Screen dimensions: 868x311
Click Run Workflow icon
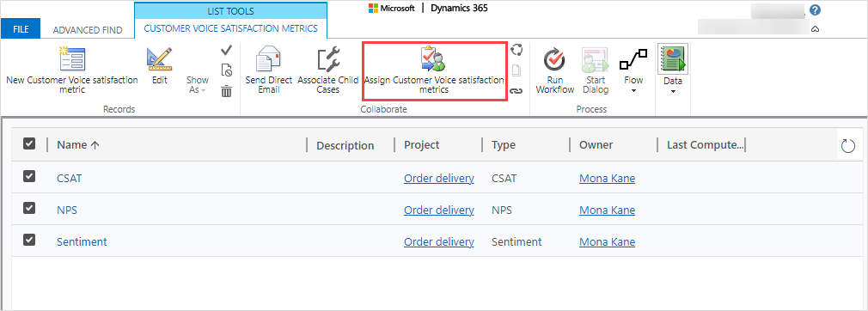coord(554,59)
